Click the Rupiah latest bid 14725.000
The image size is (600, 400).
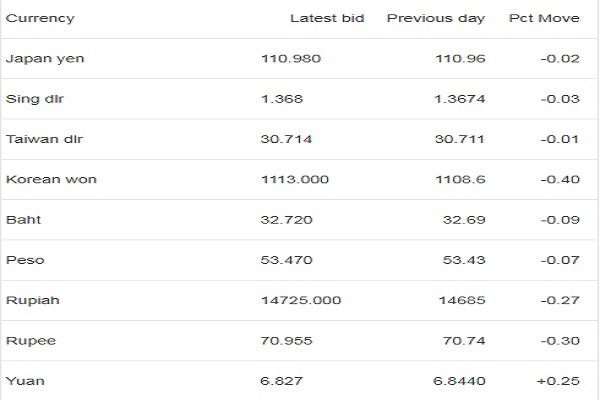(x=301, y=300)
